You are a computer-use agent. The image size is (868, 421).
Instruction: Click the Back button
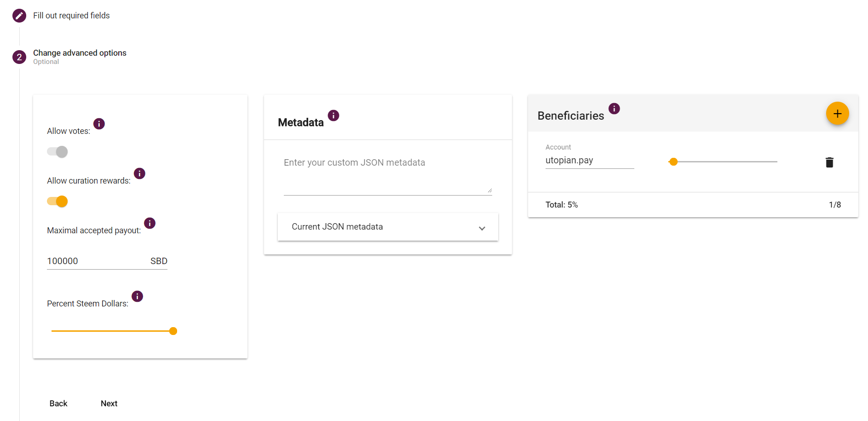(x=58, y=404)
